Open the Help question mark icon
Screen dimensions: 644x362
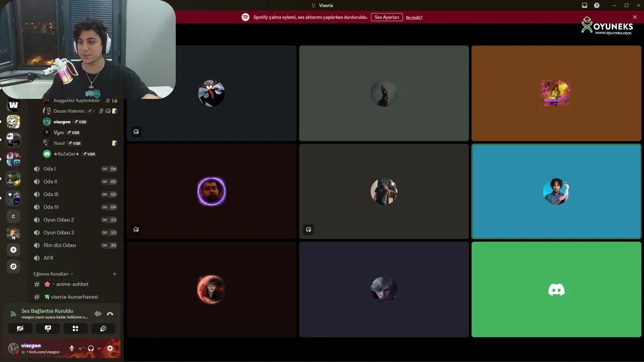click(597, 6)
